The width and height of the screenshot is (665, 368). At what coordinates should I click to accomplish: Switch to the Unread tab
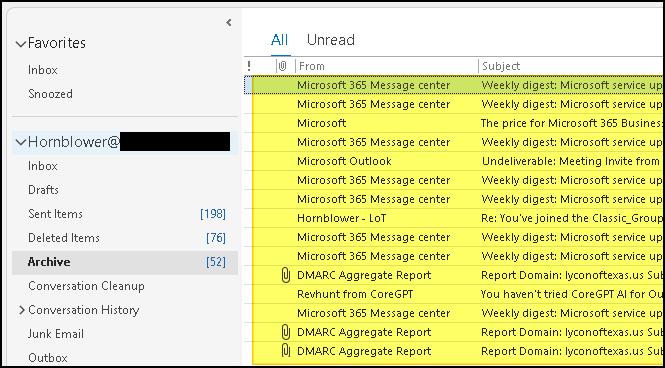tap(331, 40)
